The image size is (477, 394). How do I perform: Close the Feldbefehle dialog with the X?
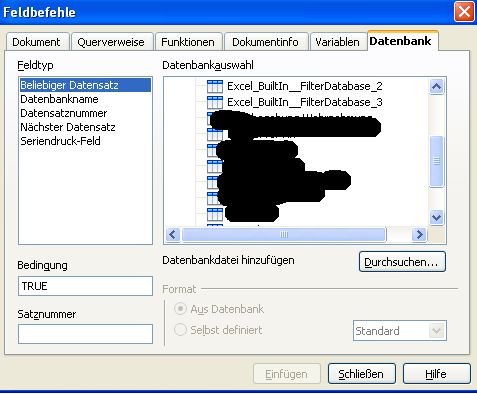click(464, 12)
